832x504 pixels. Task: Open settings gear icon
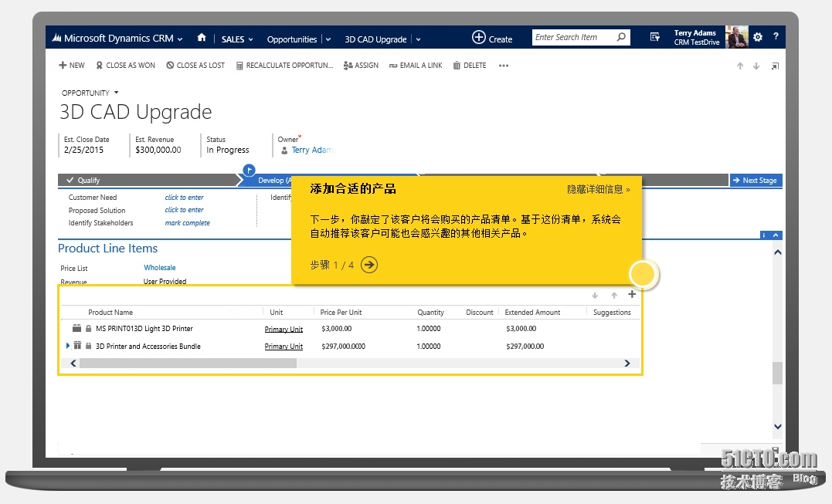(758, 37)
